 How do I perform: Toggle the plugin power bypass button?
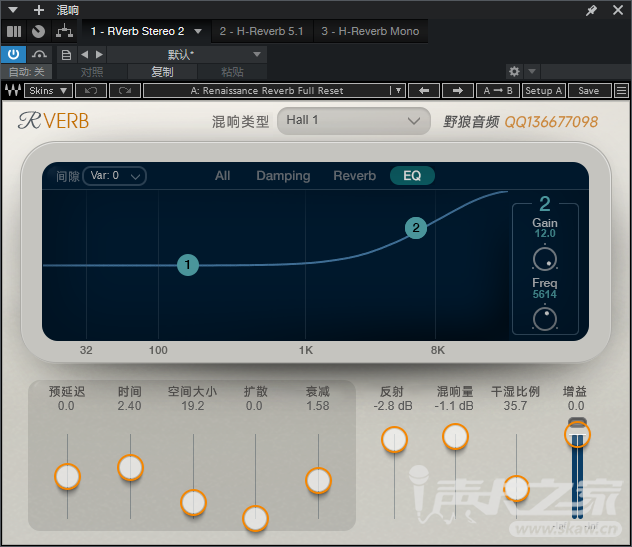[13, 54]
